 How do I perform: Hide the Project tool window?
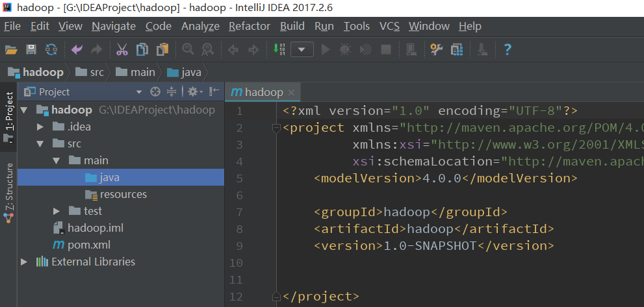click(214, 92)
